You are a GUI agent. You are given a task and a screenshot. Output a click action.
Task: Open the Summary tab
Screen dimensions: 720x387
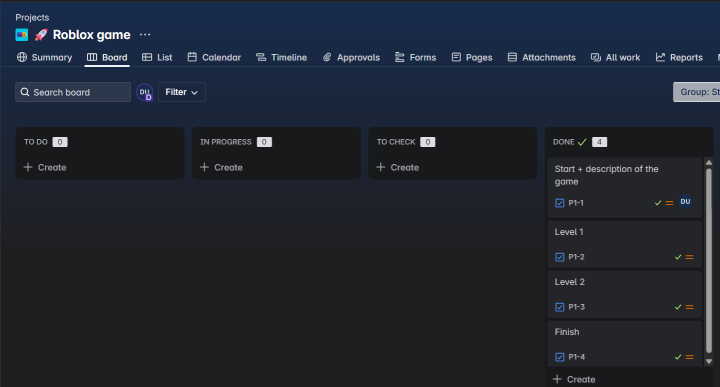[x=45, y=57]
